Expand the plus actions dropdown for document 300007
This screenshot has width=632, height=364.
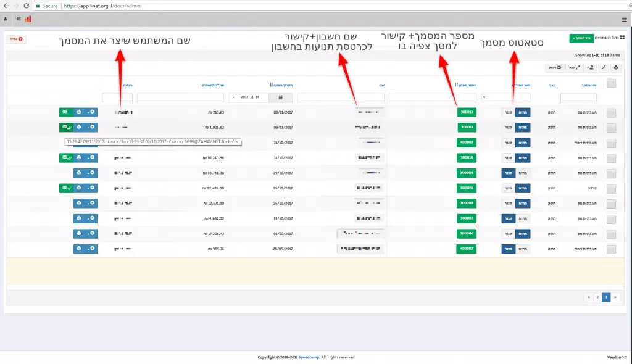(91, 218)
